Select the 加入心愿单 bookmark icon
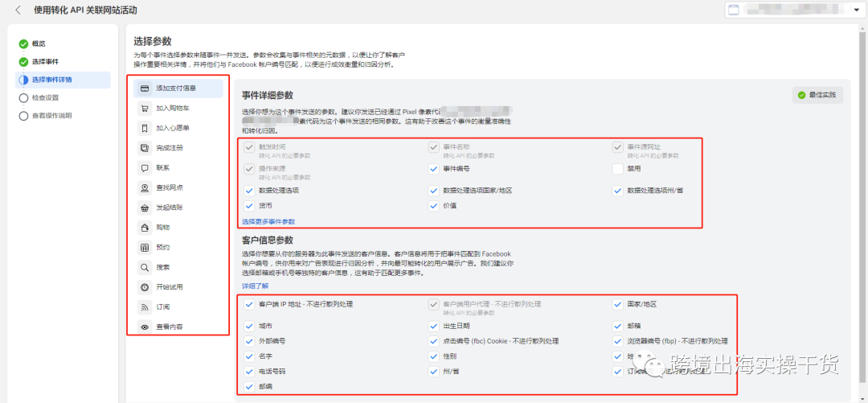This screenshot has width=868, height=403. click(145, 128)
